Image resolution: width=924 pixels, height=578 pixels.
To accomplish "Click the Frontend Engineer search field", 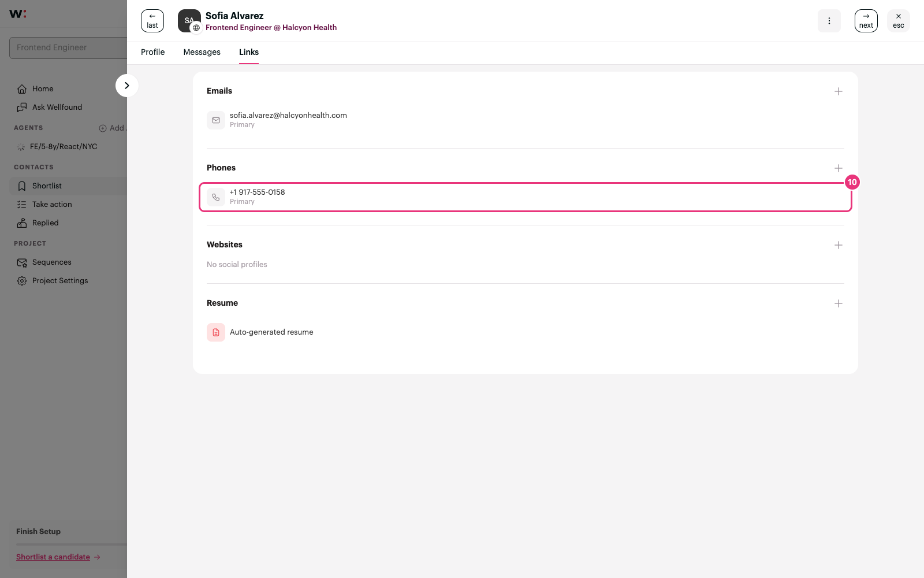I will [68, 47].
